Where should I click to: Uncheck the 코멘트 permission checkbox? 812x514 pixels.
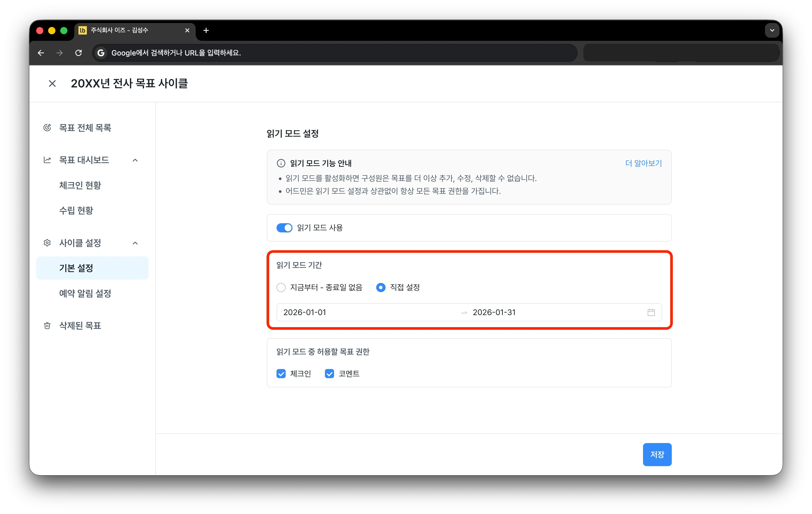(329, 374)
